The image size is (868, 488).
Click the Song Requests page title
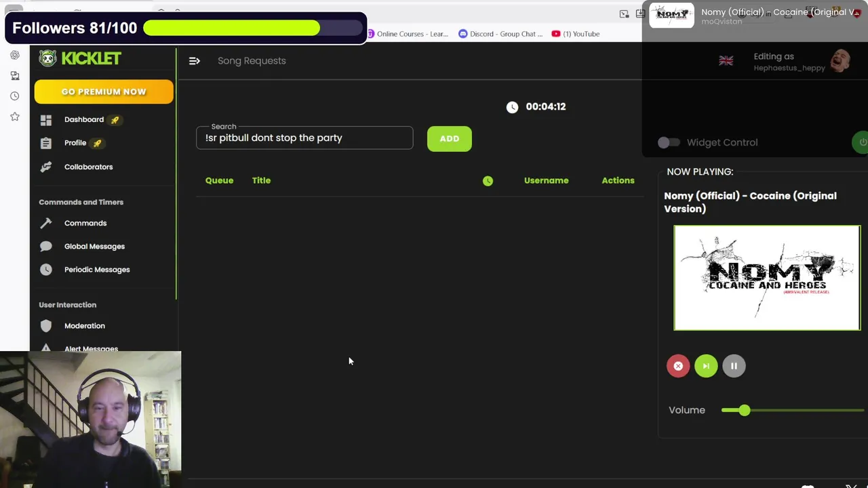point(252,61)
